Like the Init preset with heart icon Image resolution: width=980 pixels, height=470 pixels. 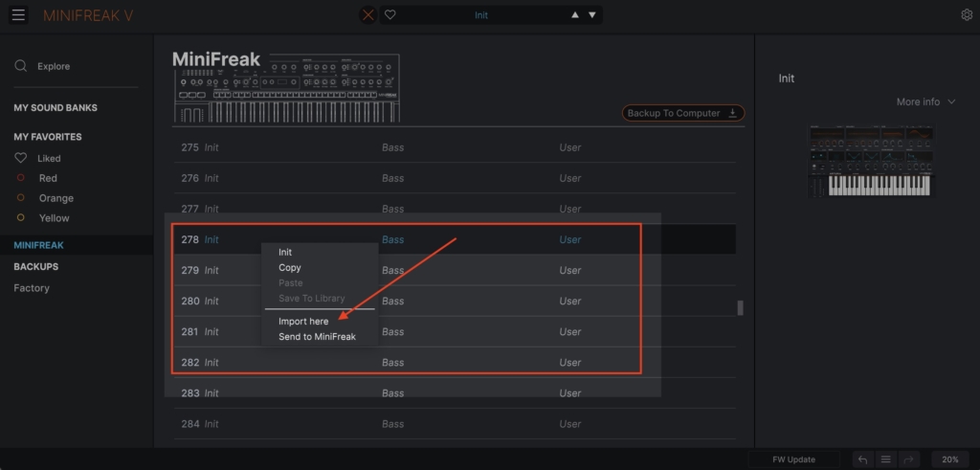[390, 14]
